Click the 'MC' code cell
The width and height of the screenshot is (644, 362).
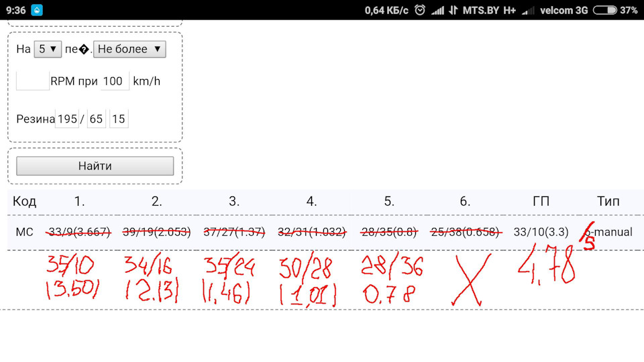click(x=24, y=233)
